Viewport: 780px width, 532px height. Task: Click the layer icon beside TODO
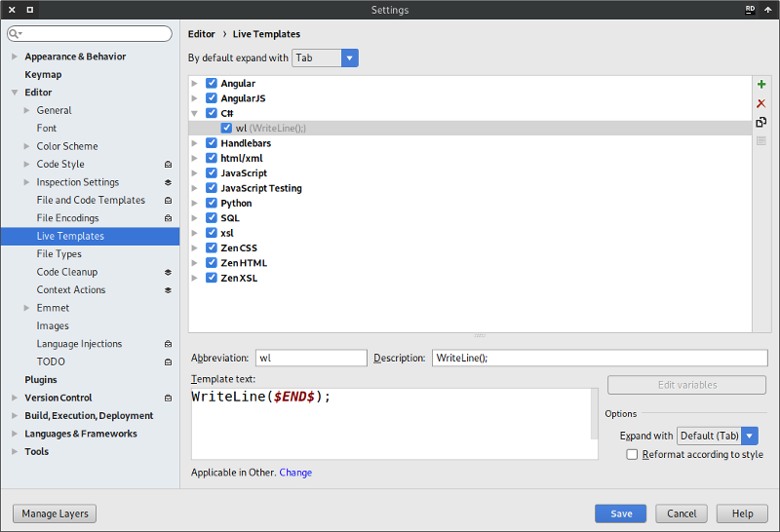pos(168,361)
